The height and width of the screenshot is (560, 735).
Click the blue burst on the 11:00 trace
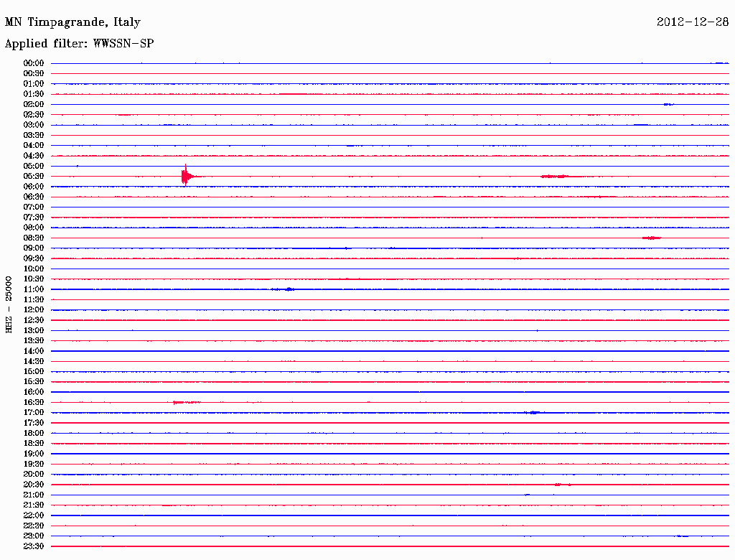pyautogui.click(x=284, y=289)
